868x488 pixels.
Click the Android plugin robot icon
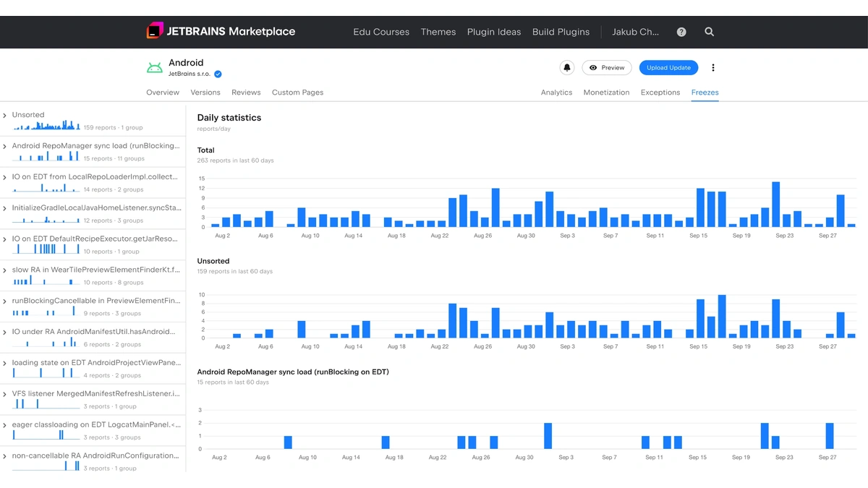pos(155,68)
